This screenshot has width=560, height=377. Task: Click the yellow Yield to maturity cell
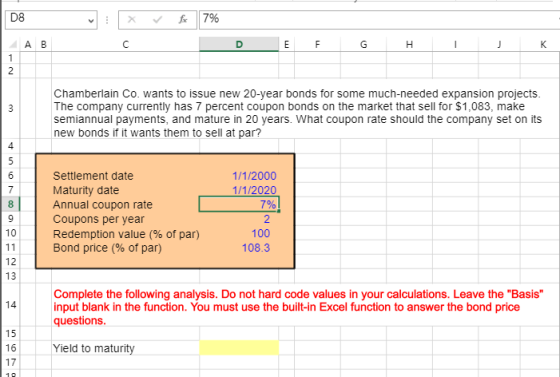[239, 348]
